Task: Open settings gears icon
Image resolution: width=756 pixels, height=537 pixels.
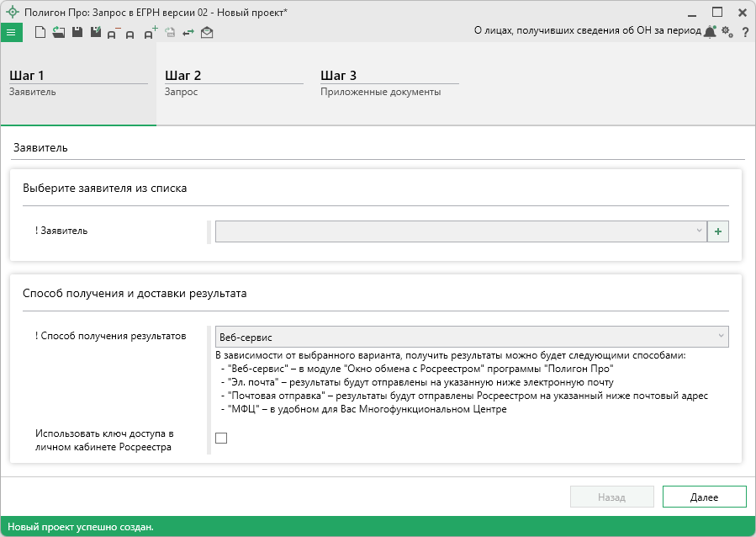Action: point(727,32)
